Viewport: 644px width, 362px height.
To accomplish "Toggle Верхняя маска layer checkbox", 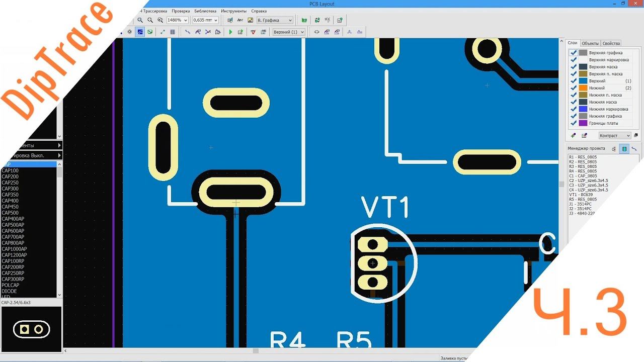I will point(573,66).
